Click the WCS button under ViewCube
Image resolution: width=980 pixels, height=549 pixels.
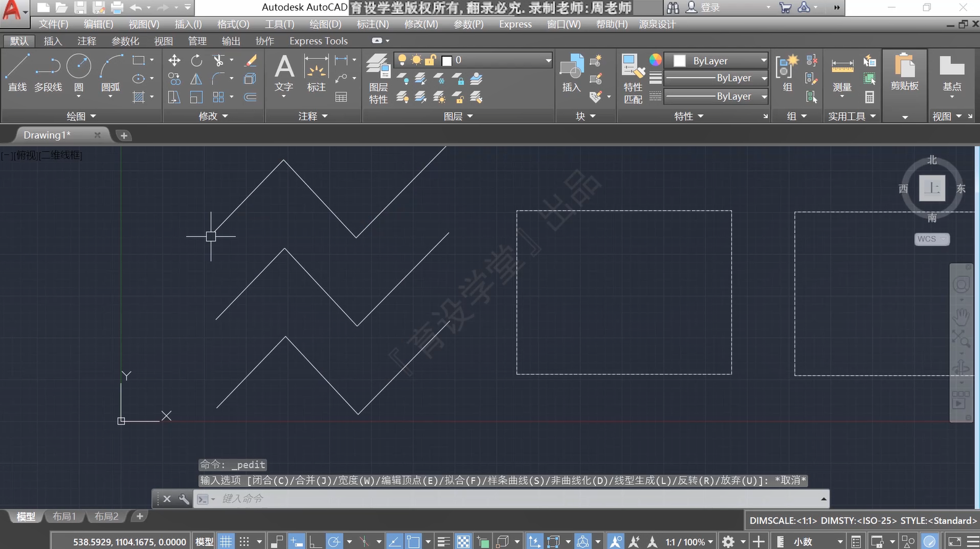click(931, 239)
